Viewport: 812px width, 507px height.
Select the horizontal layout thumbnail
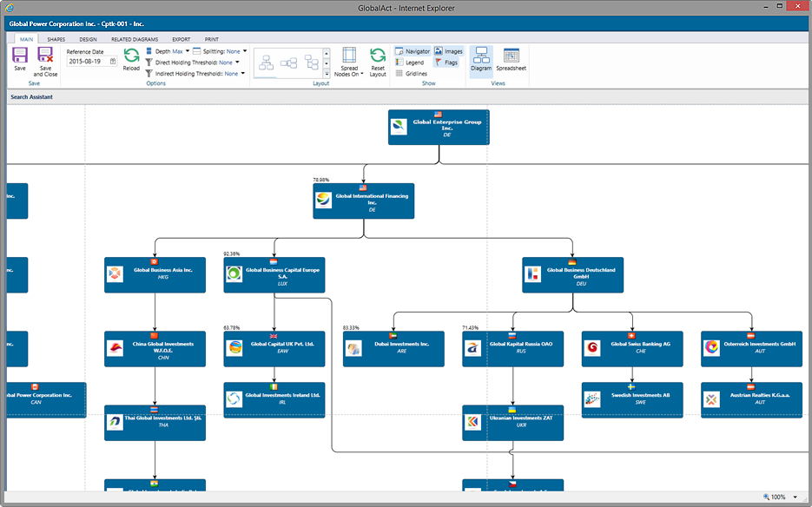point(288,63)
